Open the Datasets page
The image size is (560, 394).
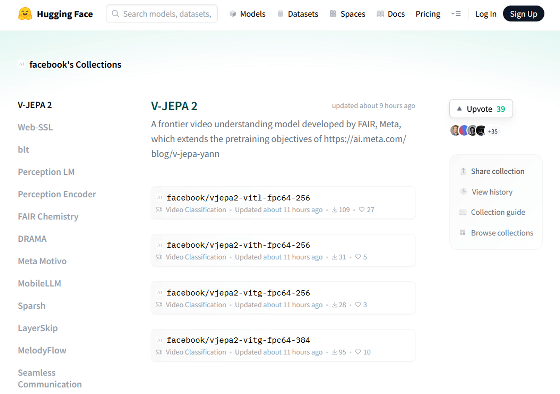pyautogui.click(x=298, y=14)
